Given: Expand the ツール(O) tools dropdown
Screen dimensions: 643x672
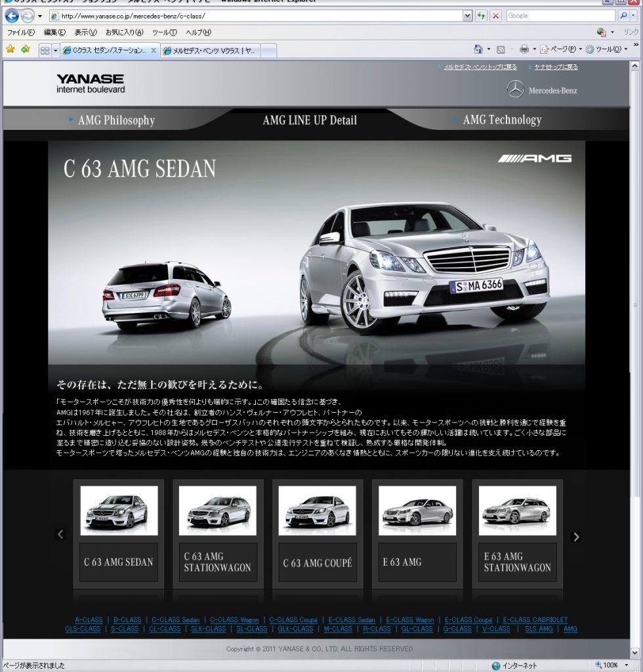Looking at the screenshot, I should [607, 49].
